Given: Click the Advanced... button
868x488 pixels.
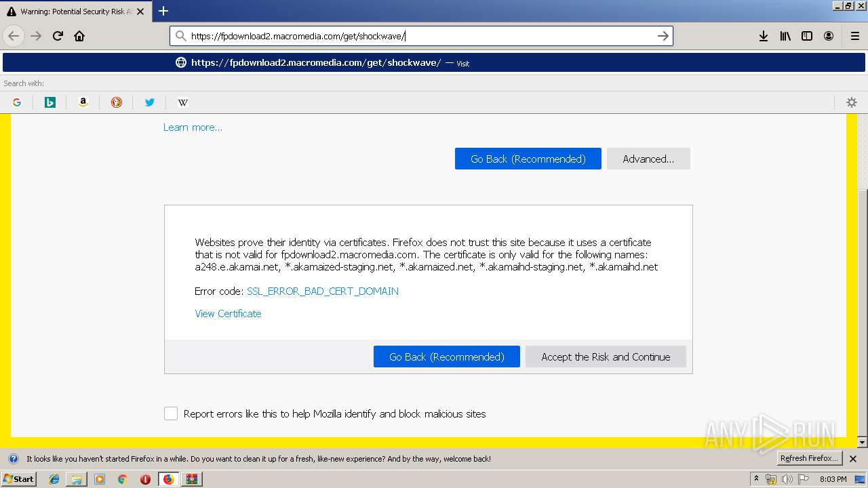Looking at the screenshot, I should (648, 159).
